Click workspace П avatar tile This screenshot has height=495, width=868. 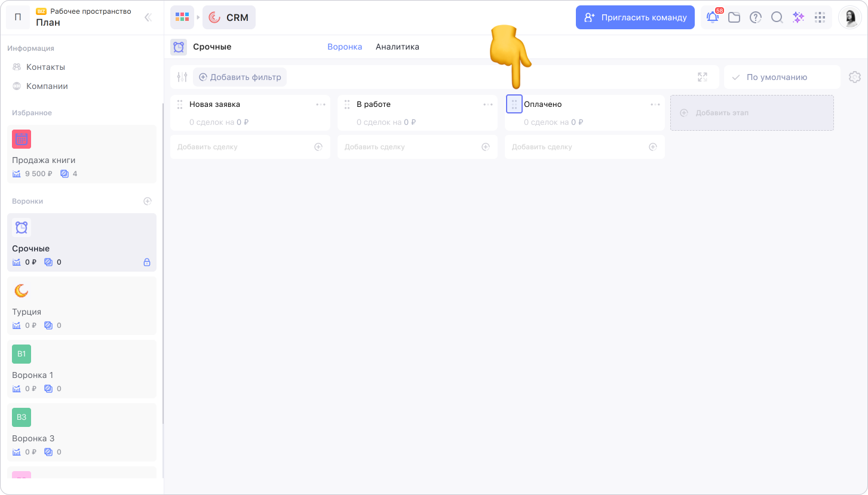pyautogui.click(x=18, y=17)
